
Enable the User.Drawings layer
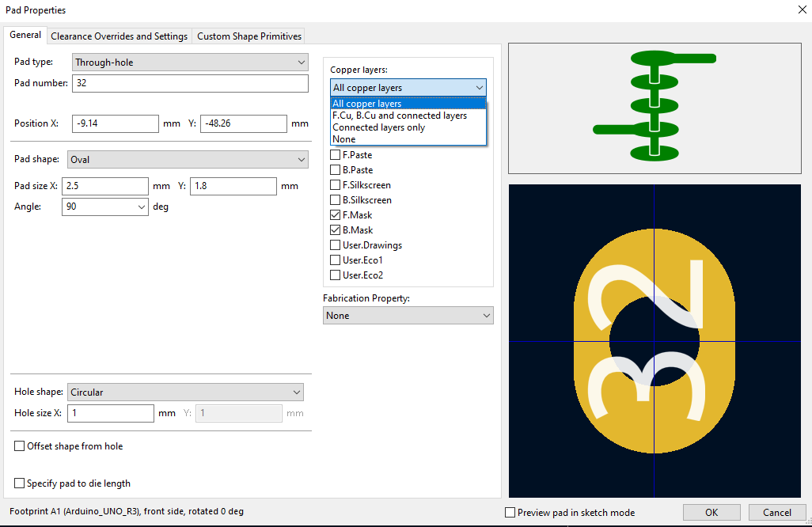(335, 245)
